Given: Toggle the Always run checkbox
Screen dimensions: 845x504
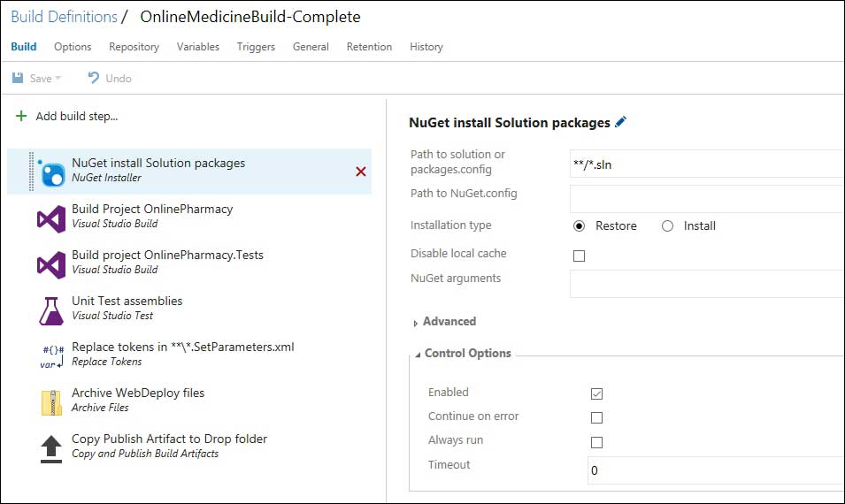Looking at the screenshot, I should [x=596, y=441].
